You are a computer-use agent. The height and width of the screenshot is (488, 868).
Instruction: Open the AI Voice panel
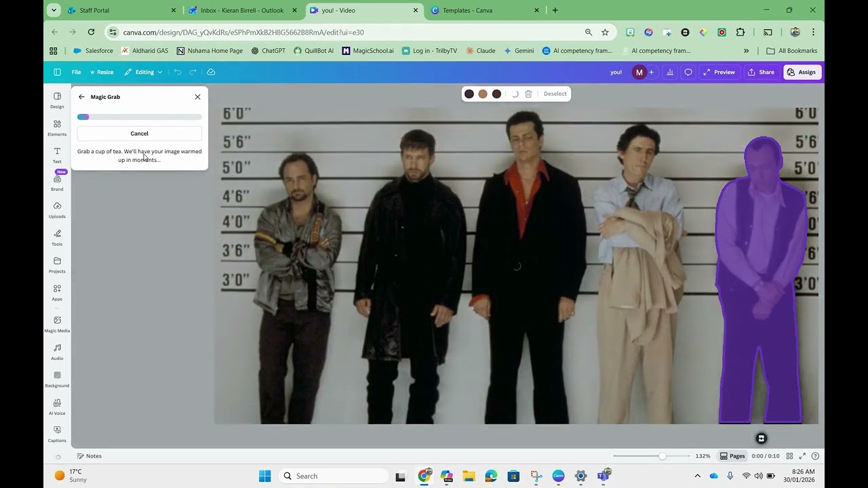[57, 407]
